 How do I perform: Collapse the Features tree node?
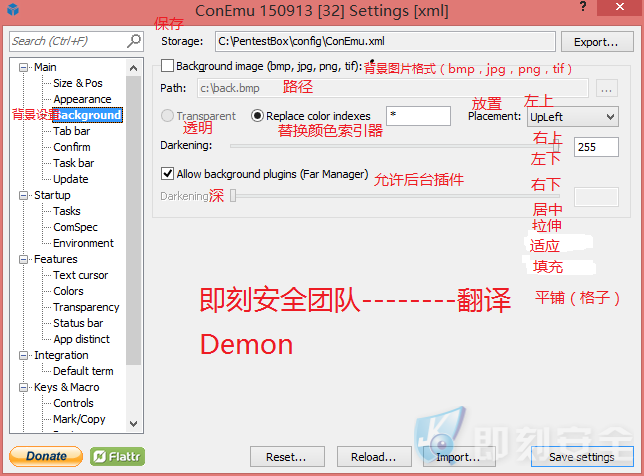pos(23,259)
